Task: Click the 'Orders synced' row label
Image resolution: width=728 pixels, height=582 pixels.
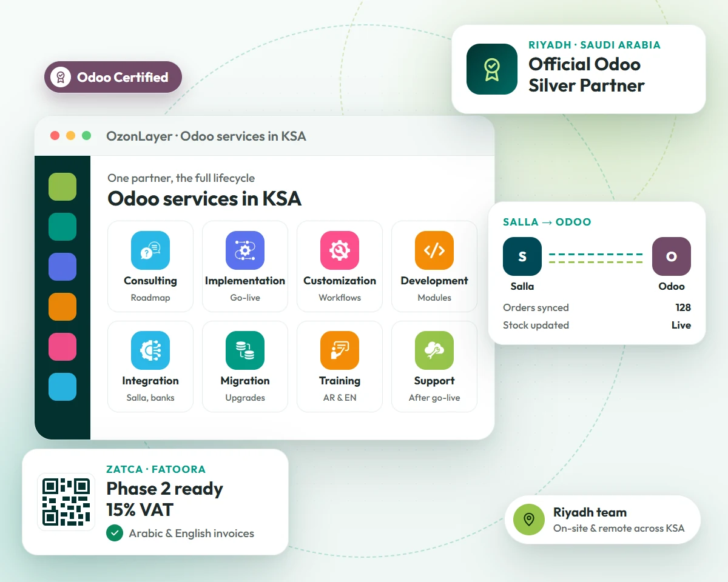Action: (x=536, y=307)
